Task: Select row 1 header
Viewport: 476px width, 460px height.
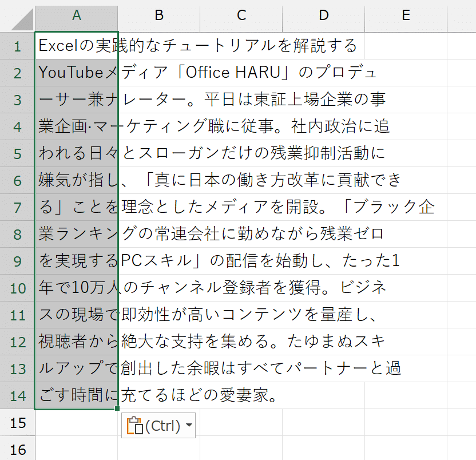Action: pyautogui.click(x=17, y=45)
